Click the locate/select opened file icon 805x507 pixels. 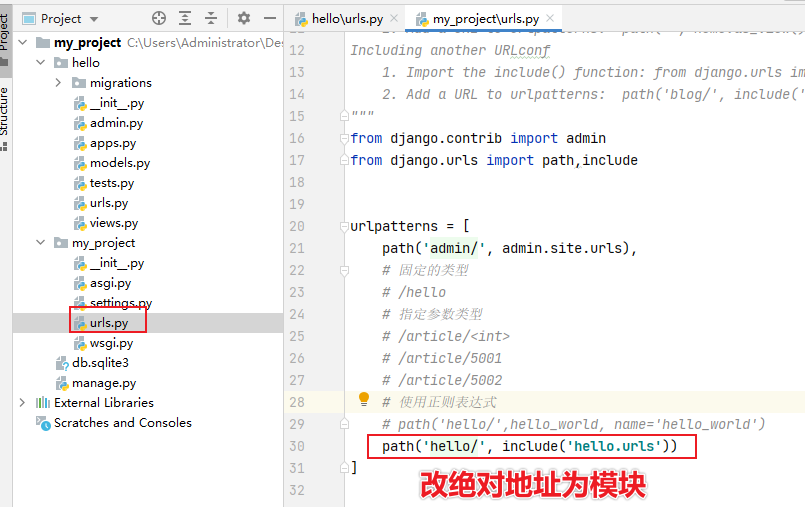pos(159,18)
